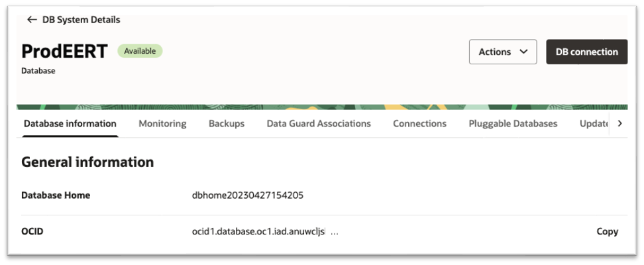Copy the OCID value
Viewport: 644px width, 265px height.
pos(607,232)
